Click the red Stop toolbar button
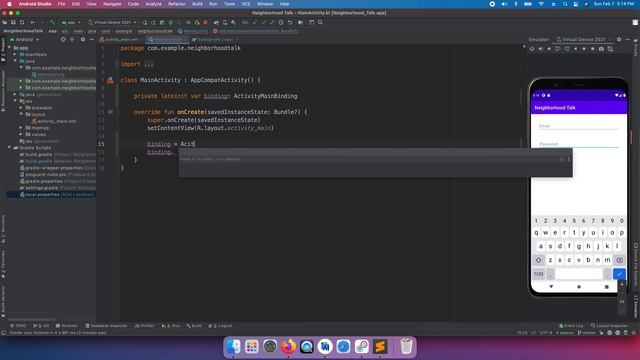Screen dimensions: 640x360 tap(205, 22)
